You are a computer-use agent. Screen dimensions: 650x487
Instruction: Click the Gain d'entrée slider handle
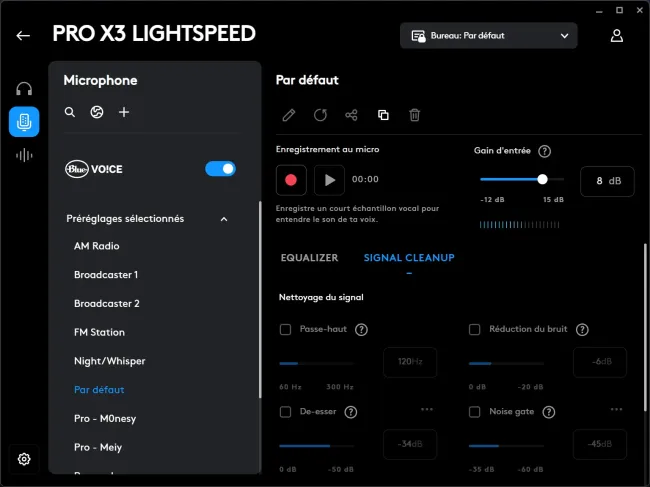click(x=542, y=179)
